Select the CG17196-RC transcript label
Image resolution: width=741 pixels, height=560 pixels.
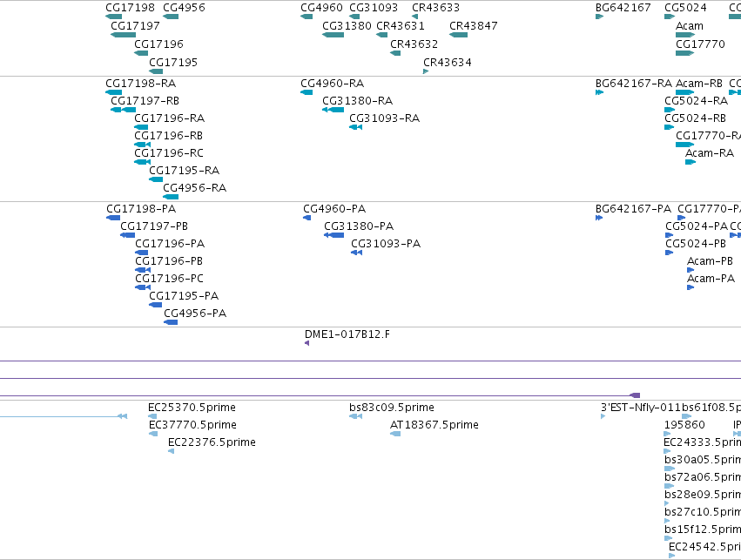169,153
